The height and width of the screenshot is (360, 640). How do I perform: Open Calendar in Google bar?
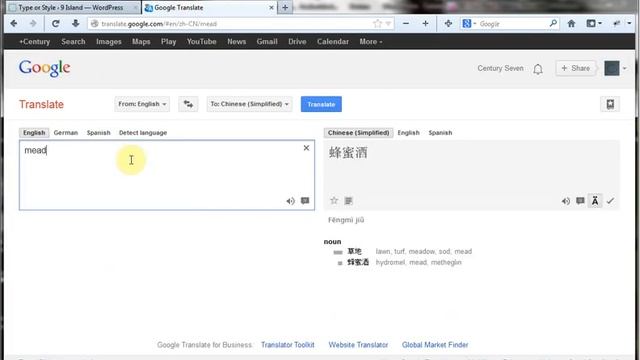pos(333,42)
